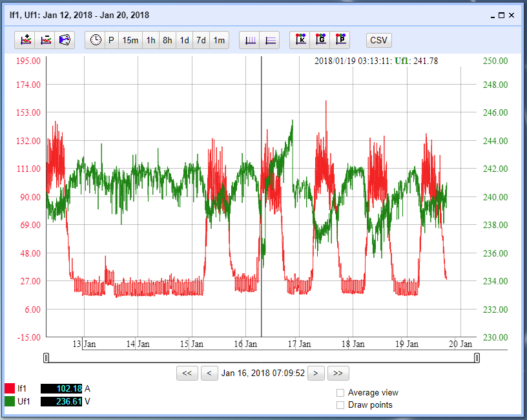Click the left range slider handle
527x420 pixels.
pyautogui.click(x=46, y=358)
